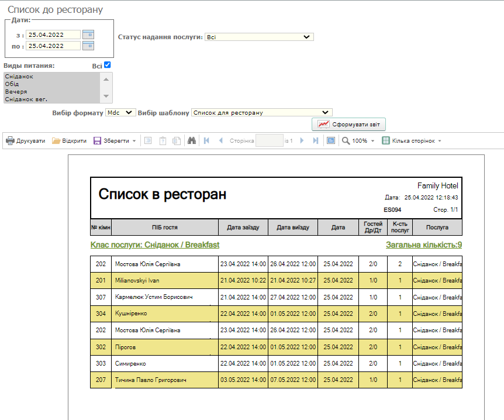Click the Сформувати звіт button
Viewport: 504px width, 420px height.
pyautogui.click(x=349, y=125)
